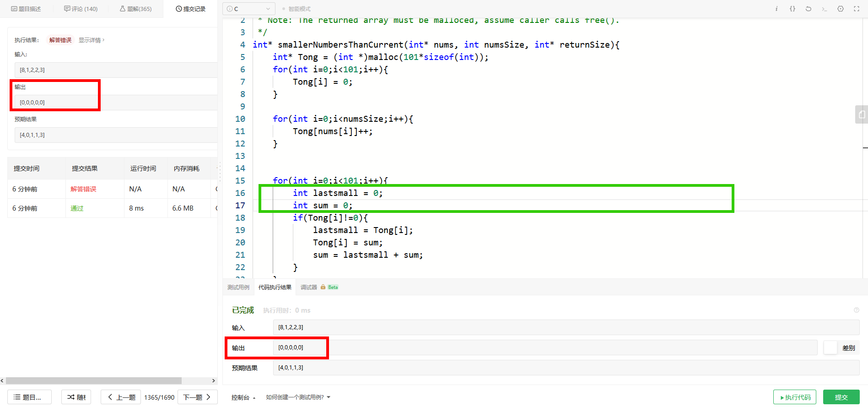Expand 显示详情 result details

tap(91, 40)
